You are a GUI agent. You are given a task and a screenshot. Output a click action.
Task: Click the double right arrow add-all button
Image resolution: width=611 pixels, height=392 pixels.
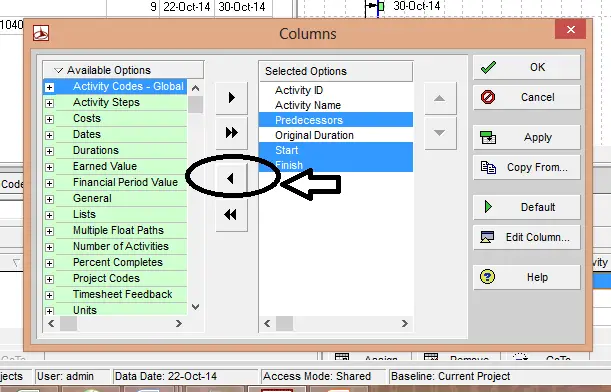point(231,133)
